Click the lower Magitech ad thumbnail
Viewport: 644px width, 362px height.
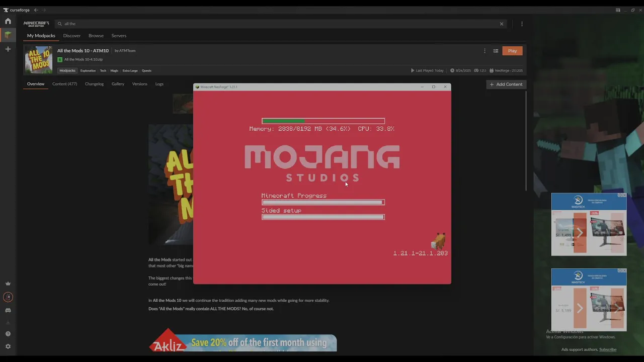click(x=589, y=300)
